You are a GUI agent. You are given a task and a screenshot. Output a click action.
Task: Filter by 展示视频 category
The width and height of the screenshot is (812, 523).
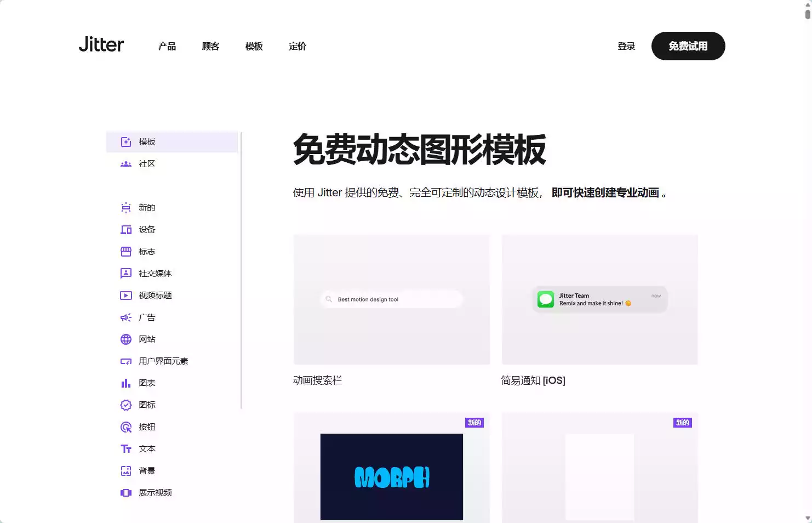pos(172,493)
